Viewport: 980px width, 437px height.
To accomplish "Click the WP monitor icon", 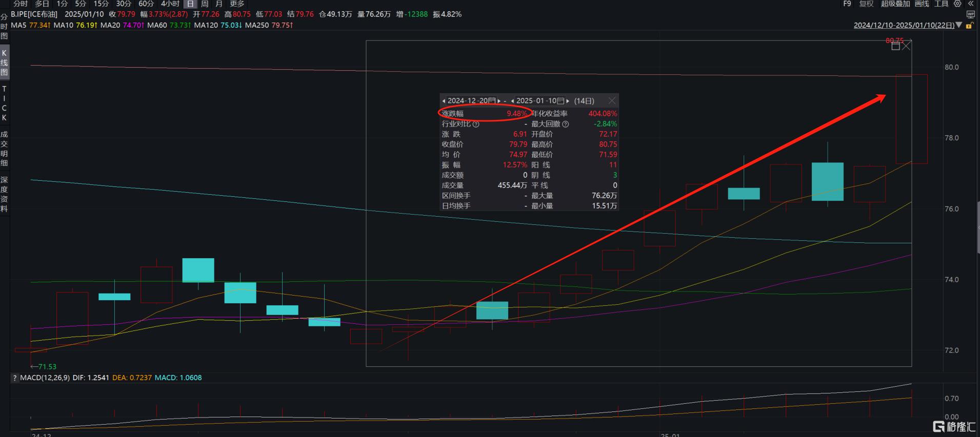I will [x=970, y=14].
